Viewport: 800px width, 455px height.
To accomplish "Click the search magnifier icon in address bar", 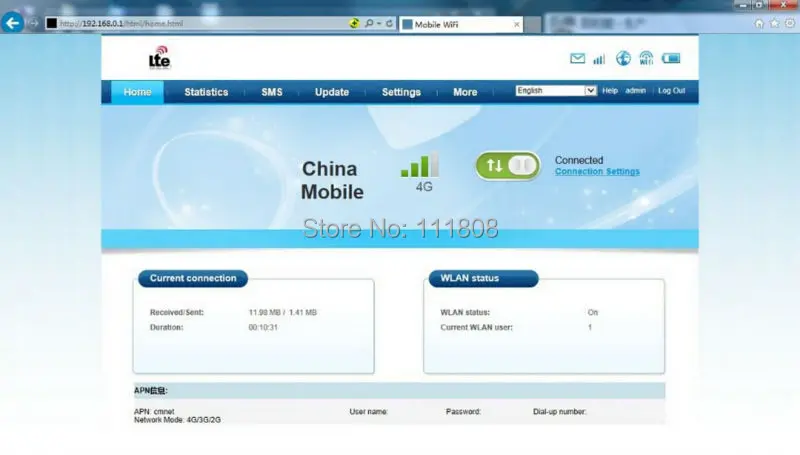I will coord(369,23).
